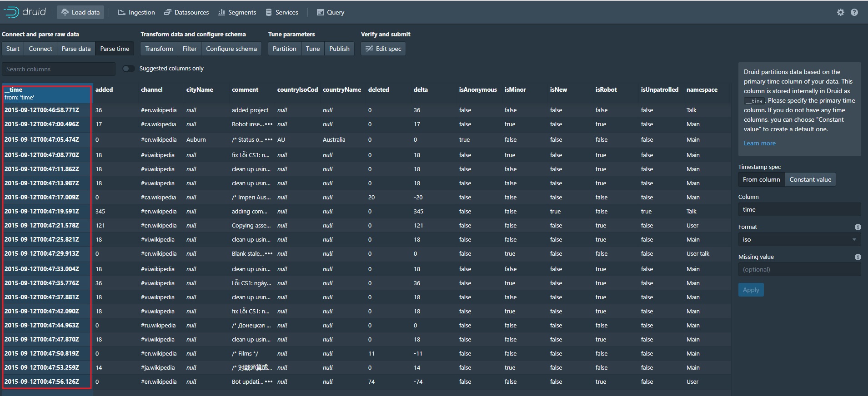
Task: Click the Druid logo icon
Action: (11, 12)
